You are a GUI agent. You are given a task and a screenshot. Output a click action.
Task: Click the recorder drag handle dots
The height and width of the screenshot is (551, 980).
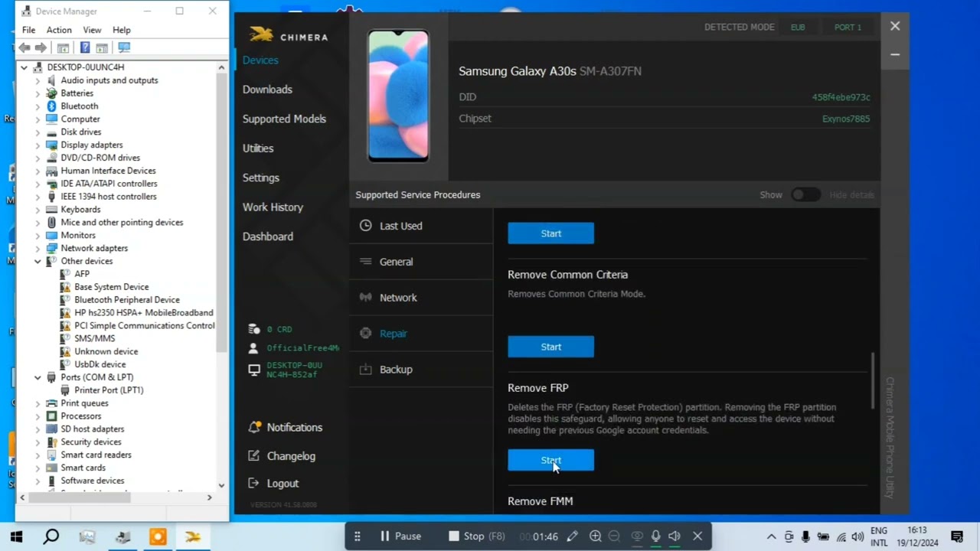(357, 536)
